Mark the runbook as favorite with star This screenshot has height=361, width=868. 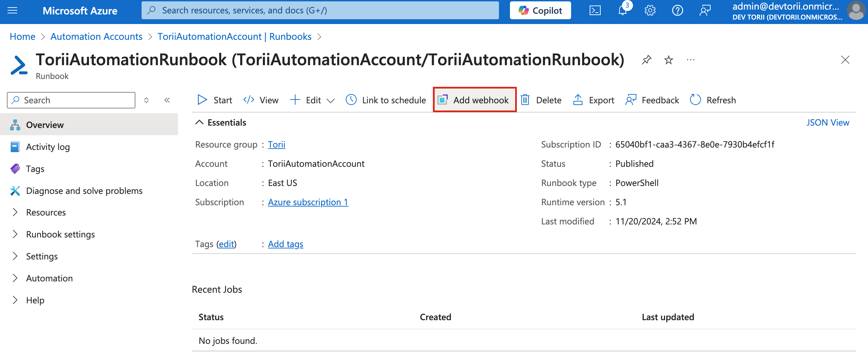point(668,60)
